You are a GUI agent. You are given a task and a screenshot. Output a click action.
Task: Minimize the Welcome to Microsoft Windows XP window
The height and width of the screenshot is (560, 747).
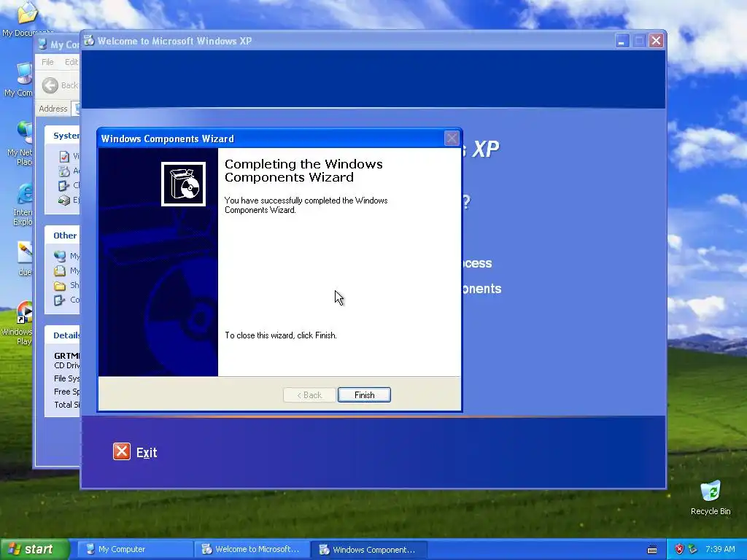coord(622,41)
